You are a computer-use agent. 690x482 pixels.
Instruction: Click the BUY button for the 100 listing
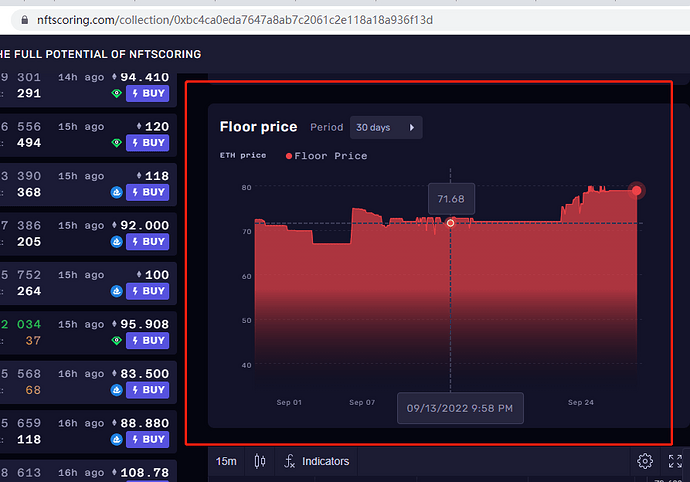tap(147, 291)
